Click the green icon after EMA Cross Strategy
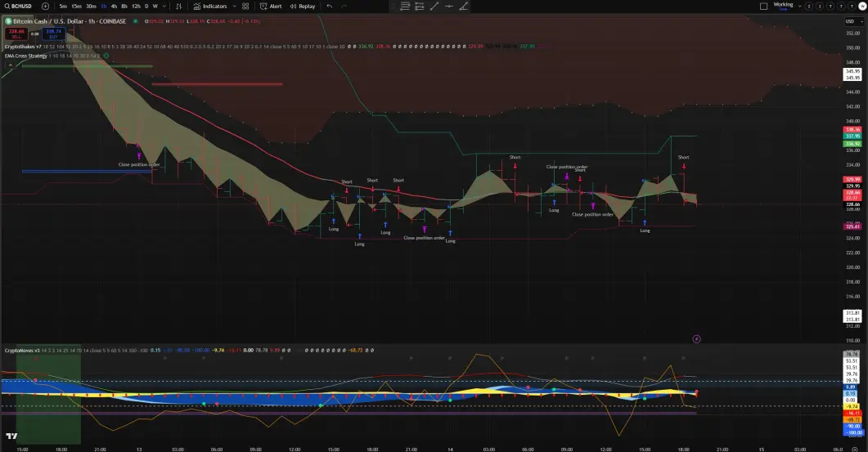Viewport: 868px width, 452px height. click(106, 56)
